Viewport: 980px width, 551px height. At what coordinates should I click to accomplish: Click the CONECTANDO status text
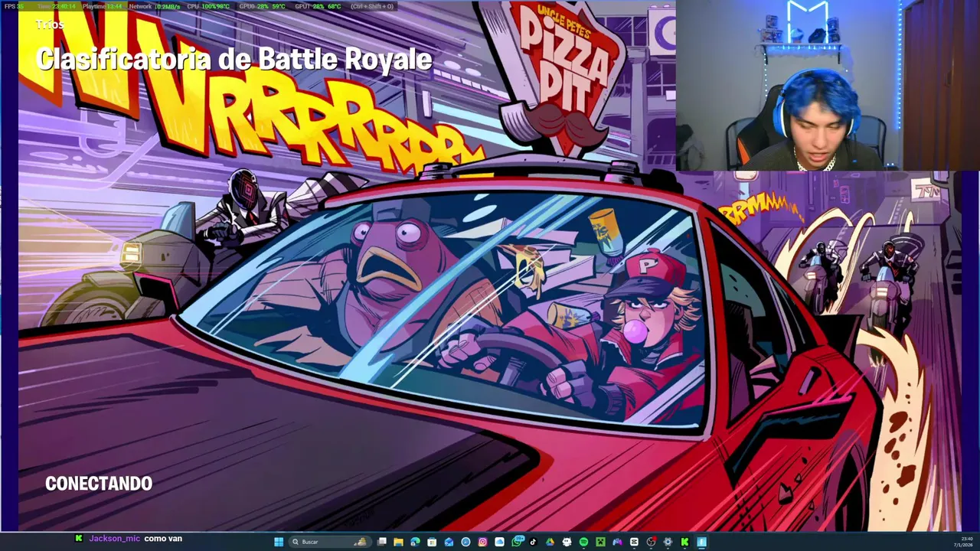[x=99, y=484]
